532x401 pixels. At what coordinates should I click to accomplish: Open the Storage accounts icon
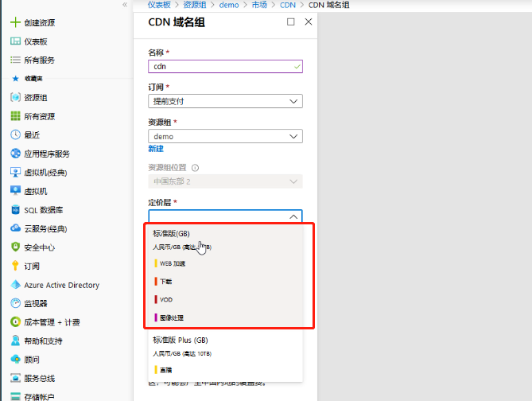click(15, 396)
